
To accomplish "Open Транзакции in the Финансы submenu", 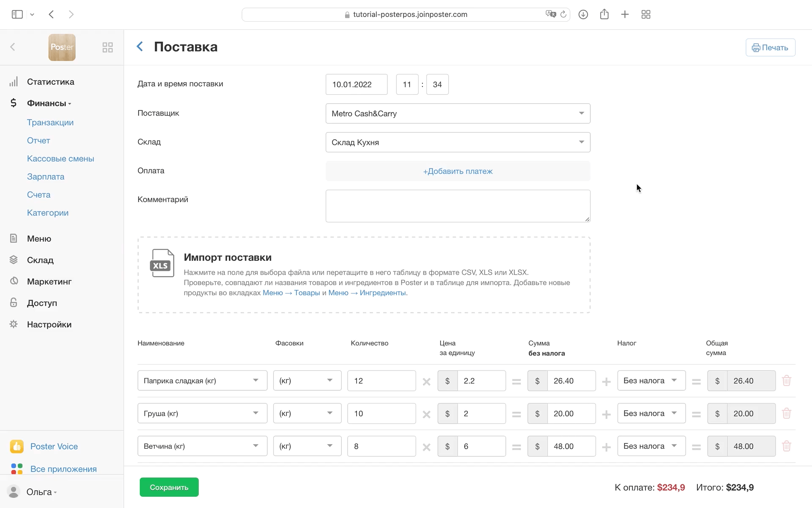I will point(50,122).
